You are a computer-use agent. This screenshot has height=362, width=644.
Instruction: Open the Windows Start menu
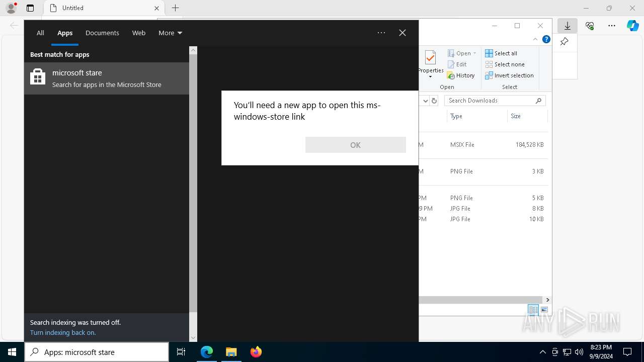12,352
